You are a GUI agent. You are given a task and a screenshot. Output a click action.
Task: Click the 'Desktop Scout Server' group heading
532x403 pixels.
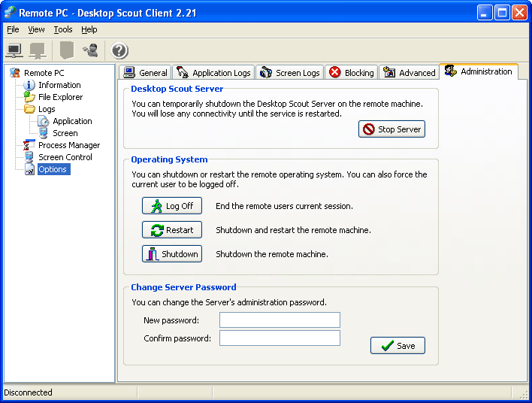pyautogui.click(x=177, y=89)
